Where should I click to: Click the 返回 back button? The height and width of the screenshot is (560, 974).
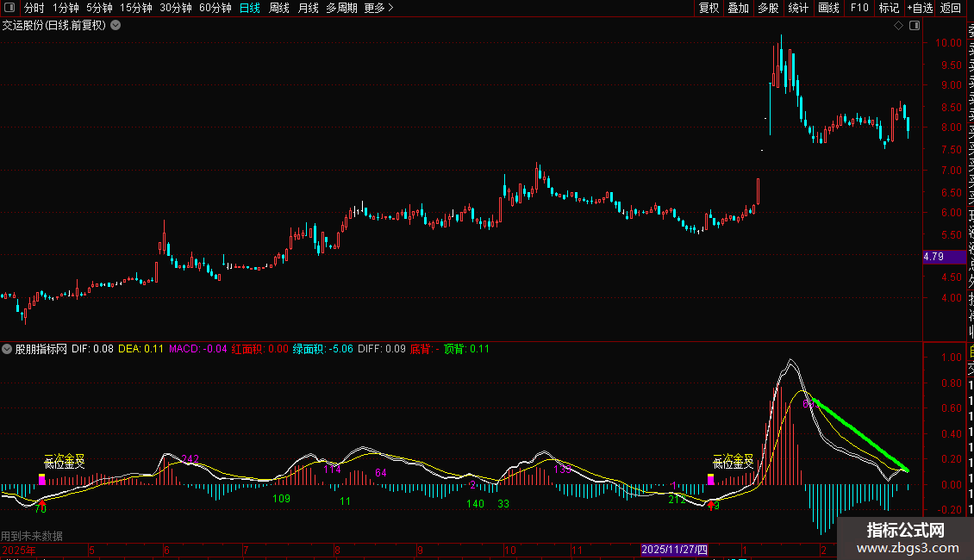coord(951,8)
